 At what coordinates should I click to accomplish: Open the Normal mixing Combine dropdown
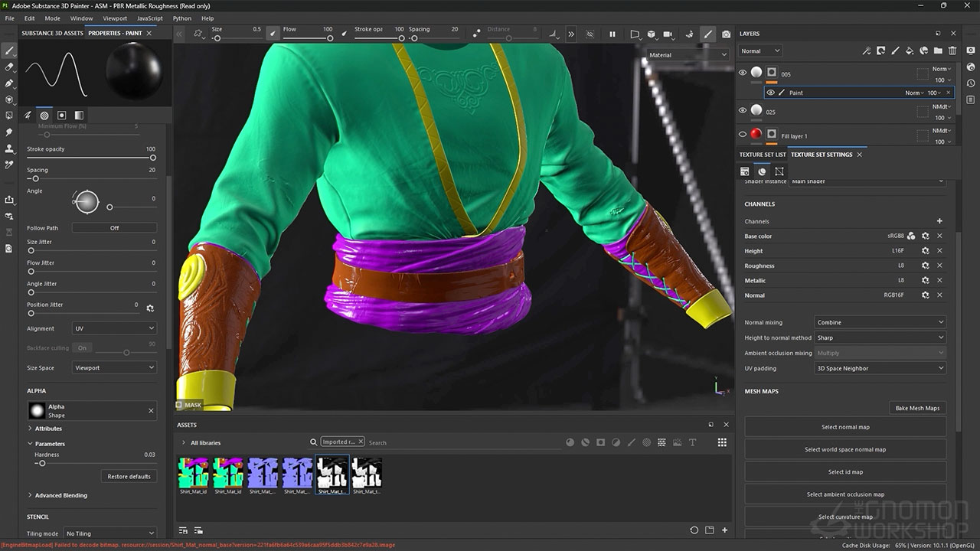click(880, 322)
